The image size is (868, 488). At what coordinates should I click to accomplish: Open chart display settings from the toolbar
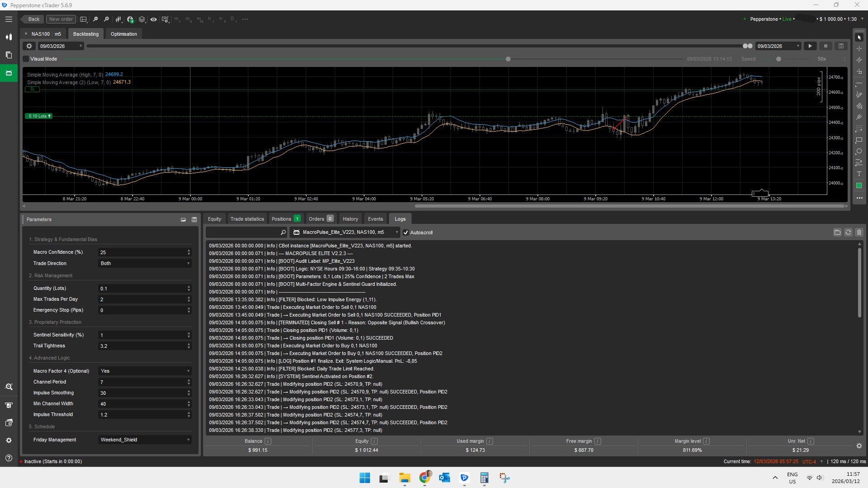(x=165, y=19)
